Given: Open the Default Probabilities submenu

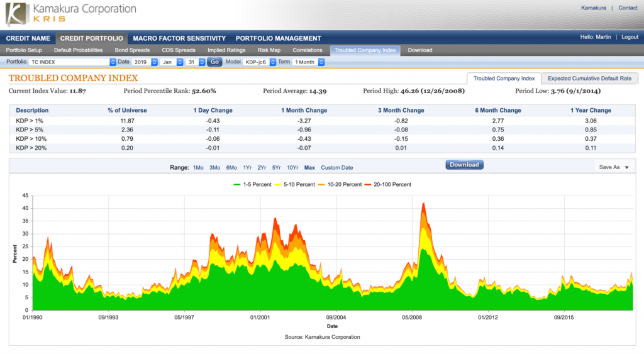Looking at the screenshot, I should (x=78, y=50).
